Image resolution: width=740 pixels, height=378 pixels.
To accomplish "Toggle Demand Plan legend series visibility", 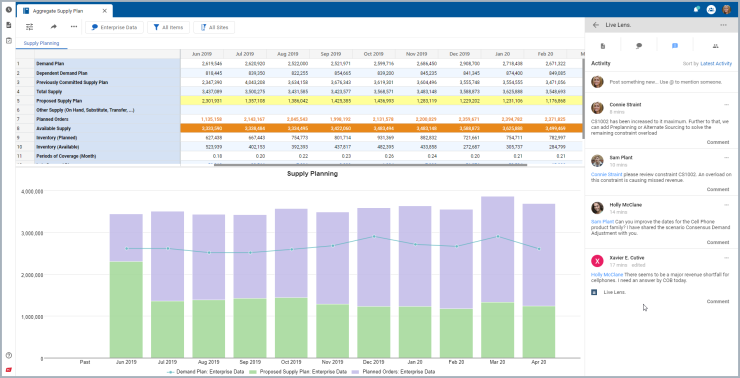I will tap(205, 372).
